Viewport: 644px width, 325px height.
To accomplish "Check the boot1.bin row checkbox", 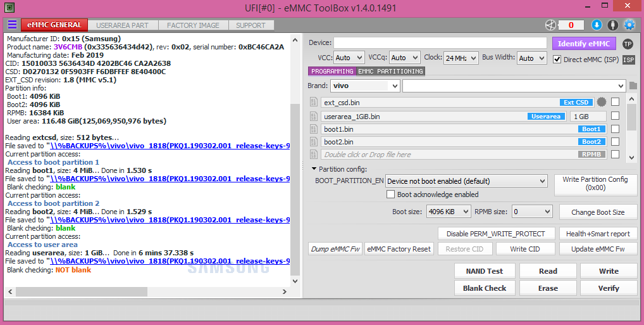I will (x=615, y=129).
